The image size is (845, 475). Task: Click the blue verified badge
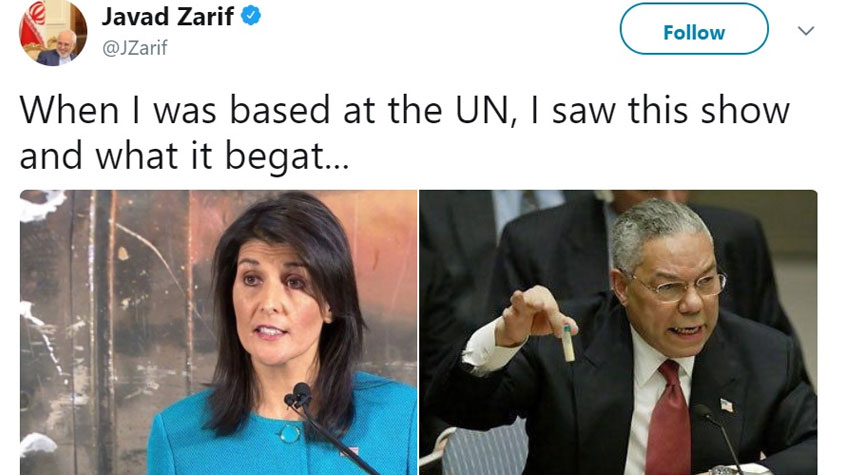click(x=251, y=16)
